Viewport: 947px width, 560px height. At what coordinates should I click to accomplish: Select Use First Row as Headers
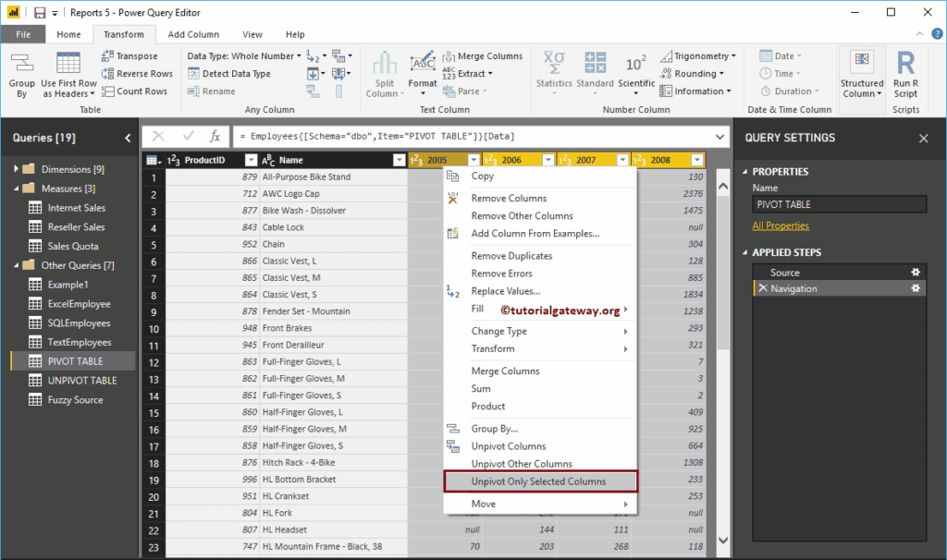point(68,74)
